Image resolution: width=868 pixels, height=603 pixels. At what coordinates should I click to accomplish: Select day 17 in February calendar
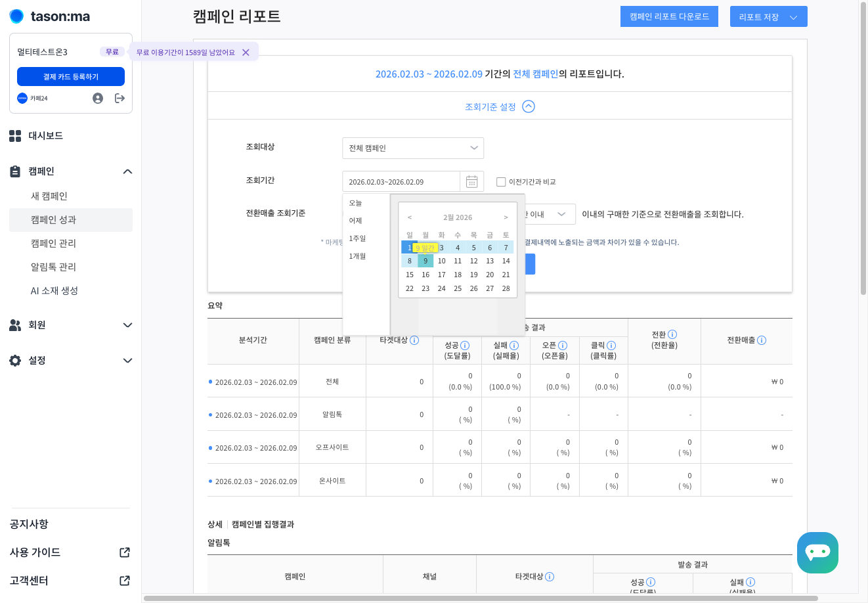point(442,275)
